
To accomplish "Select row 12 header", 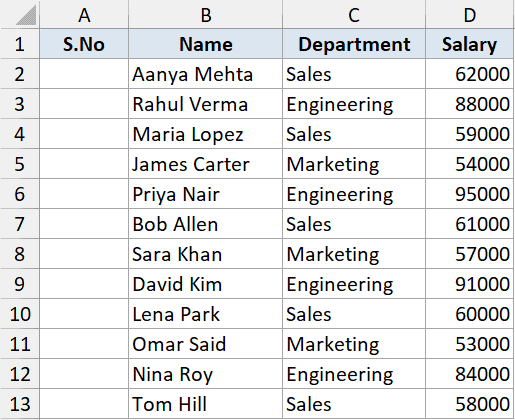I will pyautogui.click(x=20, y=374).
